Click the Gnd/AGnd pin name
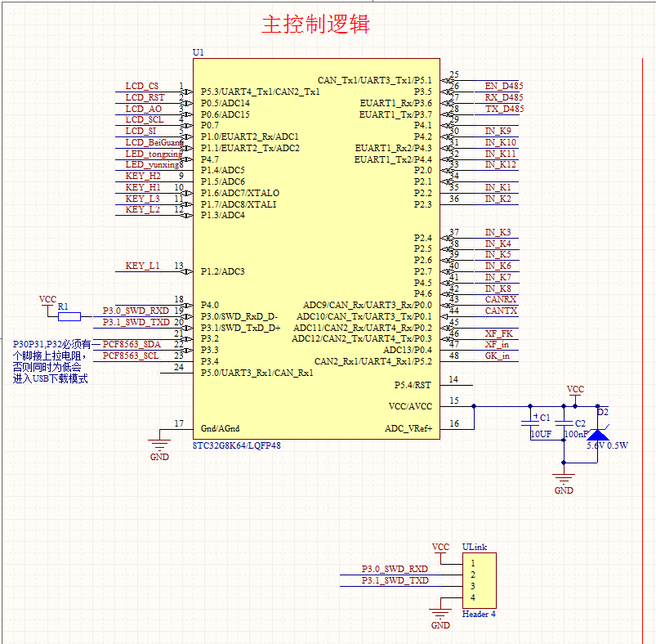 (220, 428)
